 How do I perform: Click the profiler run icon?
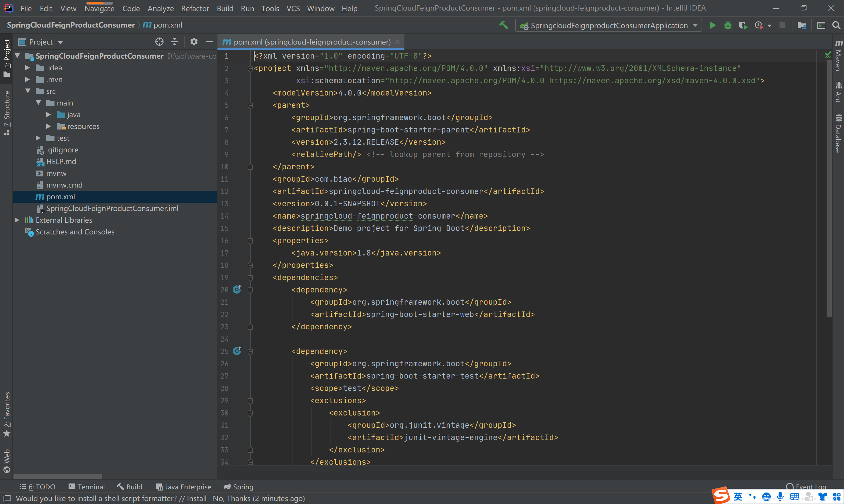pyautogui.click(x=759, y=25)
